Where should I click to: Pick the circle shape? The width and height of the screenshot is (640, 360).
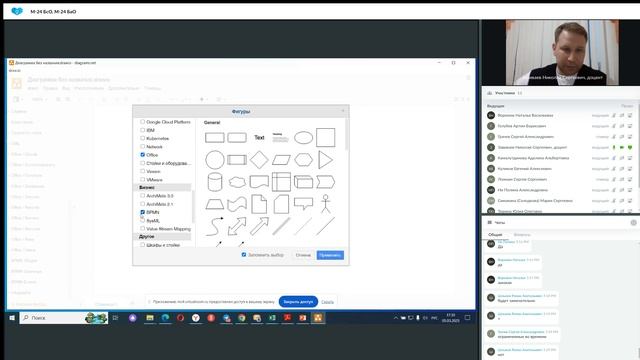(215, 160)
